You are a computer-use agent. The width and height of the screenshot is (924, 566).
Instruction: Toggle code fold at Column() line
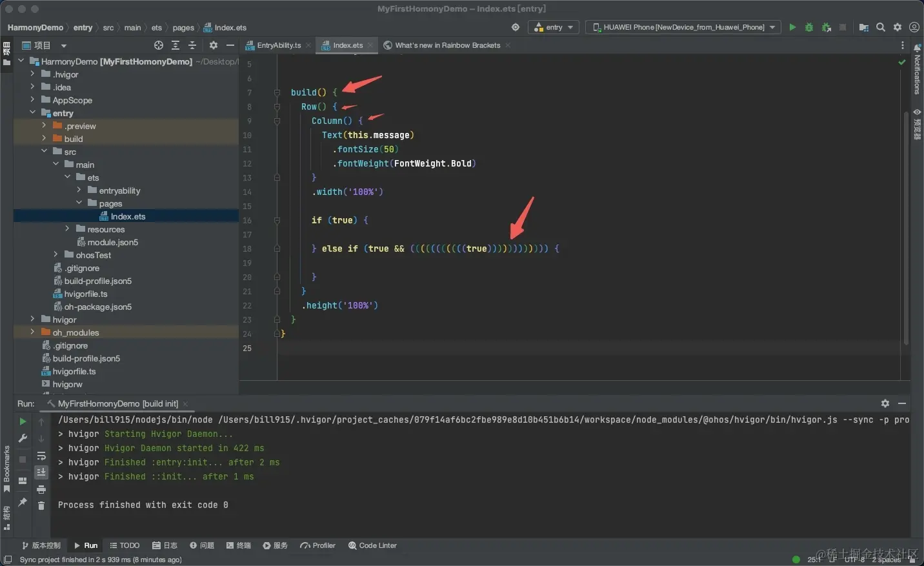coord(277,121)
